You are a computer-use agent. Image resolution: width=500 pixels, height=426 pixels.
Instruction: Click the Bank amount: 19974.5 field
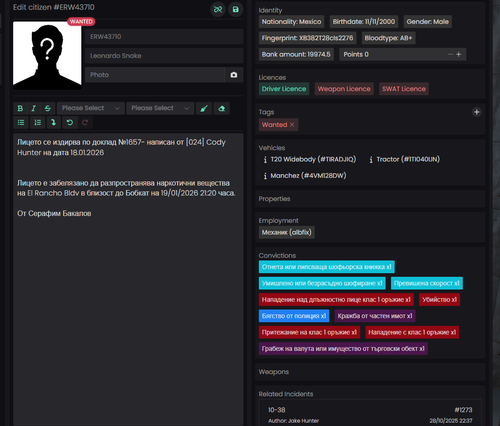coord(296,54)
